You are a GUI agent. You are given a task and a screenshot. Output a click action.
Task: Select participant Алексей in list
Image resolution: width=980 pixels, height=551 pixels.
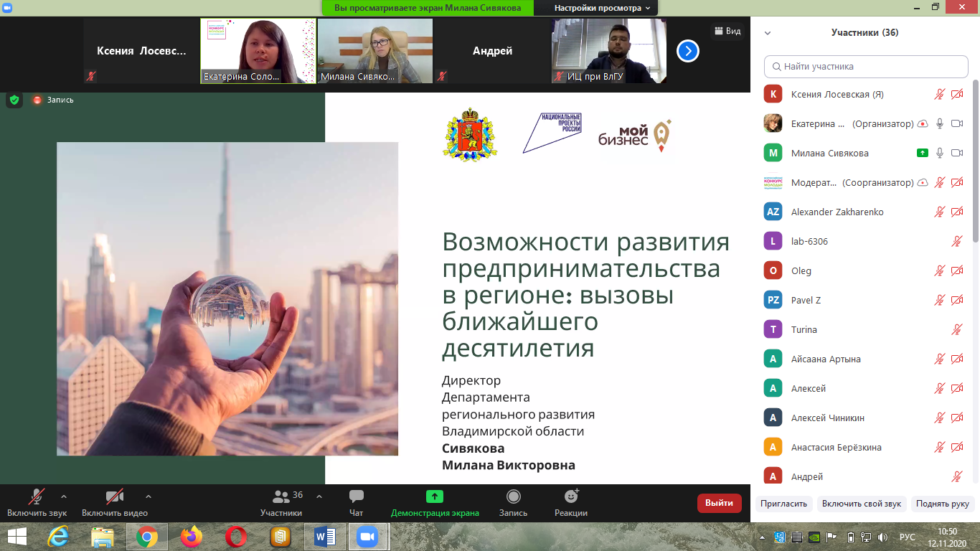coord(866,388)
